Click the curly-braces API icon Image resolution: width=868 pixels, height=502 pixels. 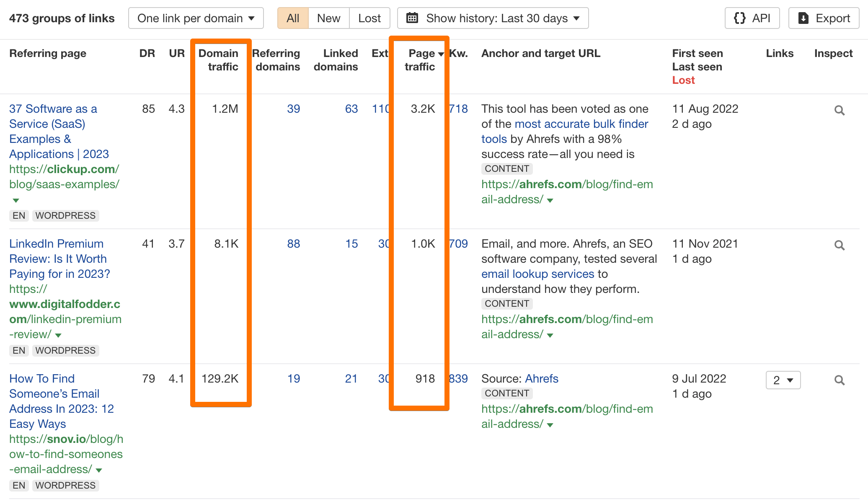[x=740, y=18]
